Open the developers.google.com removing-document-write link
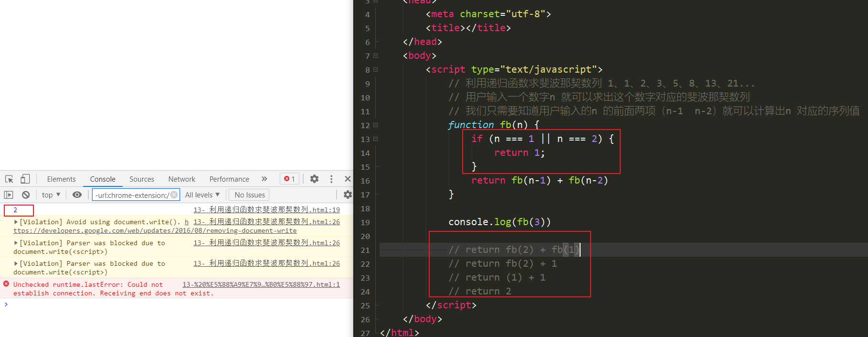This screenshot has width=868, height=337. pos(155,230)
